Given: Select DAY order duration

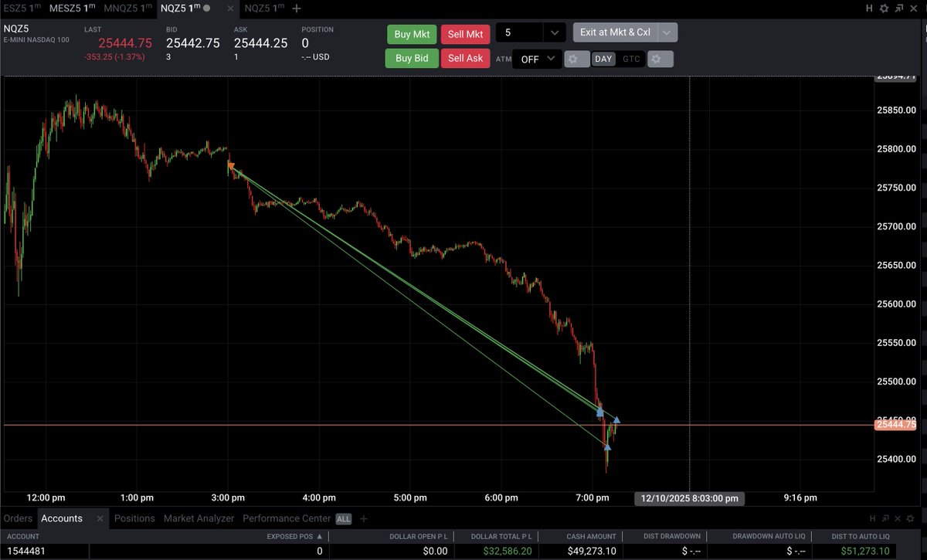Looking at the screenshot, I should pos(603,58).
